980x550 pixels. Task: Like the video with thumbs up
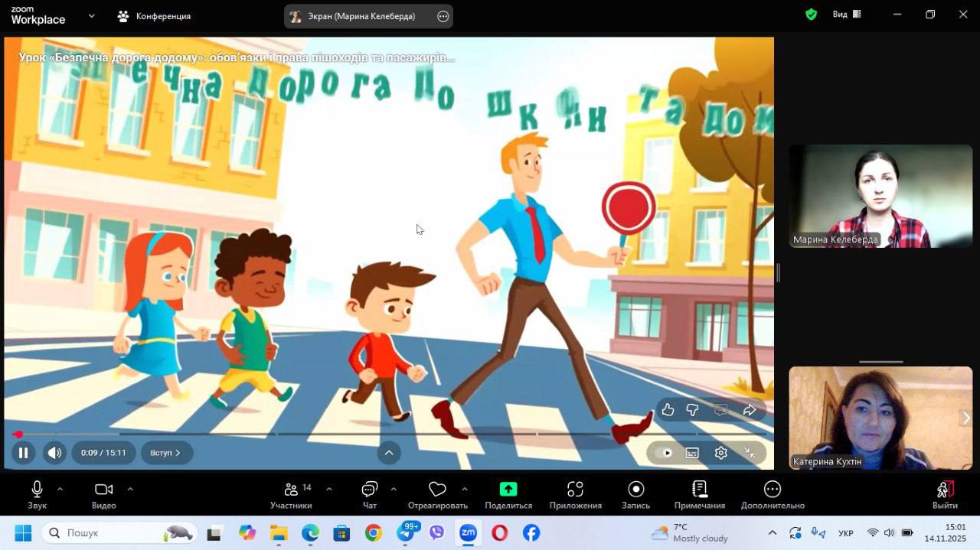click(668, 410)
